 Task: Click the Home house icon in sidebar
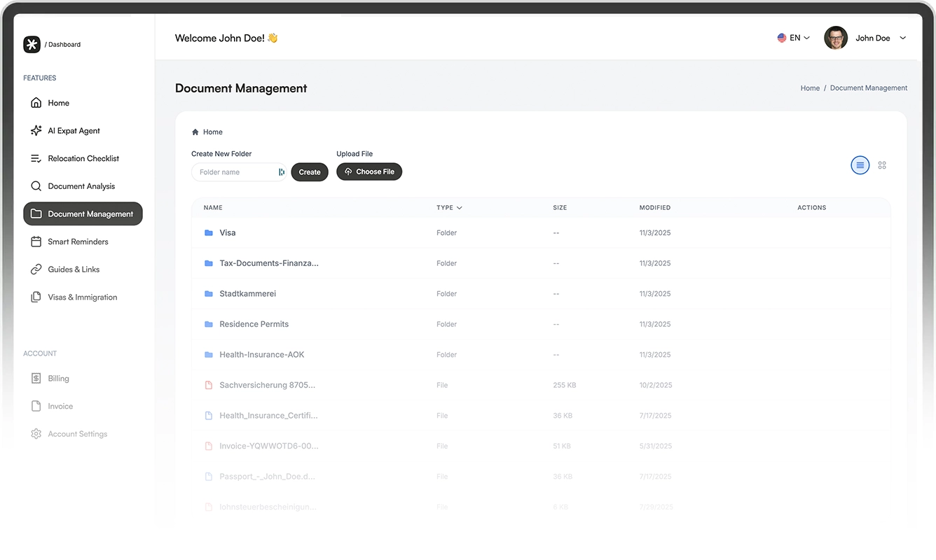tap(36, 103)
